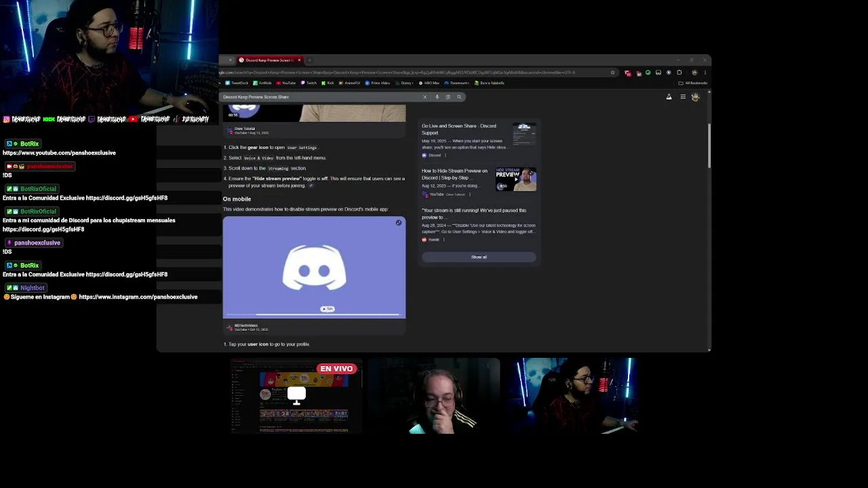Screen dimensions: 868x488
Task: Bookmark this page with the star icon
Action: coord(613,73)
